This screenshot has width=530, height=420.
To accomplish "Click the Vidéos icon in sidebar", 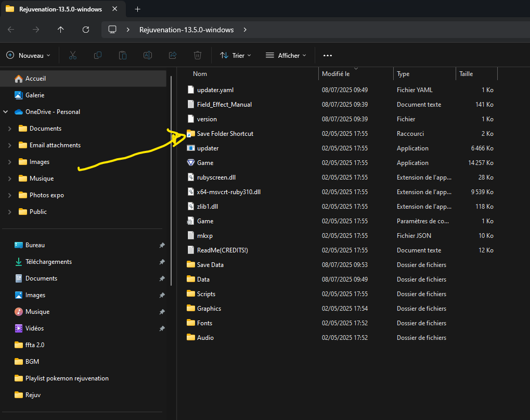I will click(19, 328).
